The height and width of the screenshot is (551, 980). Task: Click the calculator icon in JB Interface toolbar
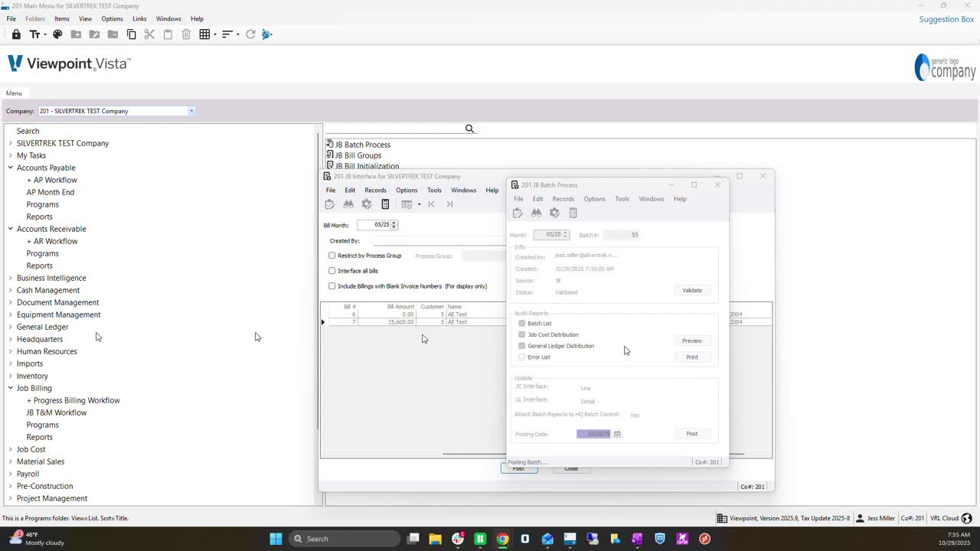[x=385, y=204]
